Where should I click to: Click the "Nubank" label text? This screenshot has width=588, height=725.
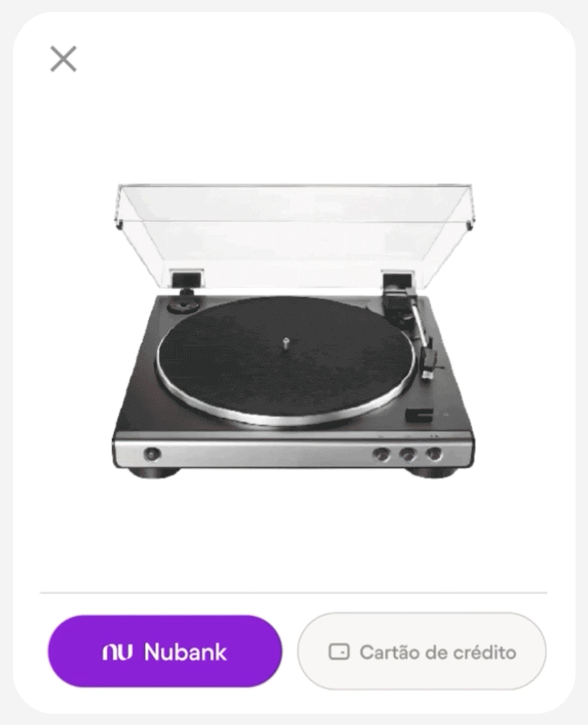click(x=185, y=652)
